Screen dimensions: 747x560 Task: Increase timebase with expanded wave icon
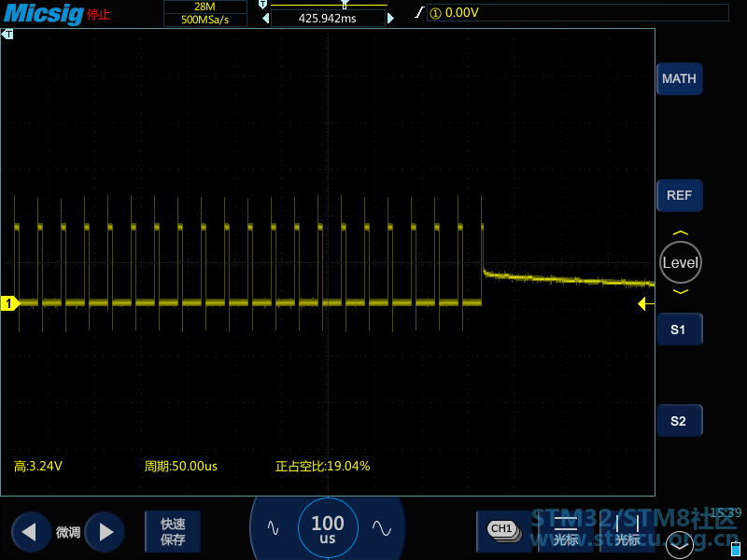pyautogui.click(x=382, y=527)
